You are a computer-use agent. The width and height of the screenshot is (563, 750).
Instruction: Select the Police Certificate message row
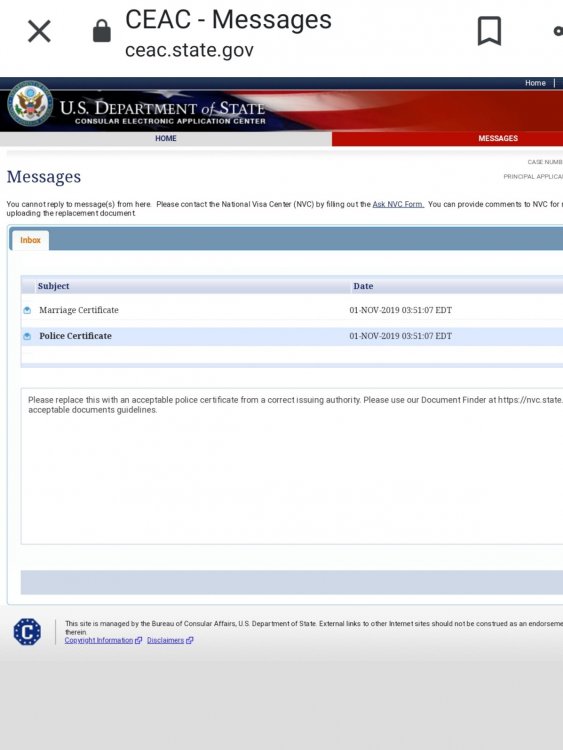[292, 336]
